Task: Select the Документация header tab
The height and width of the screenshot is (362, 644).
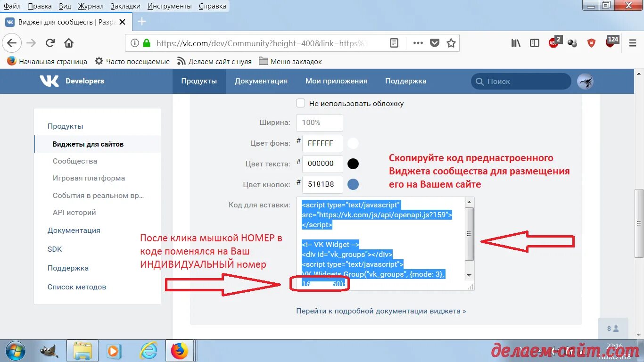Action: (x=261, y=81)
